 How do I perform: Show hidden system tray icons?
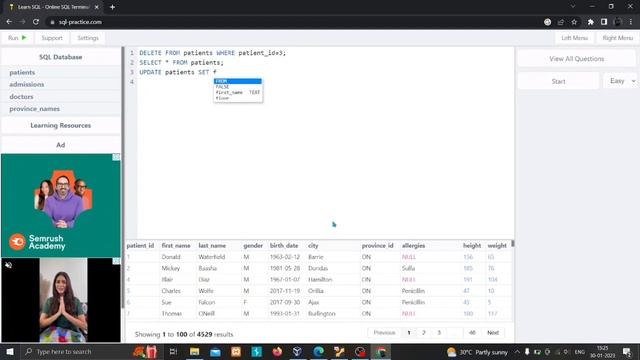point(517,351)
